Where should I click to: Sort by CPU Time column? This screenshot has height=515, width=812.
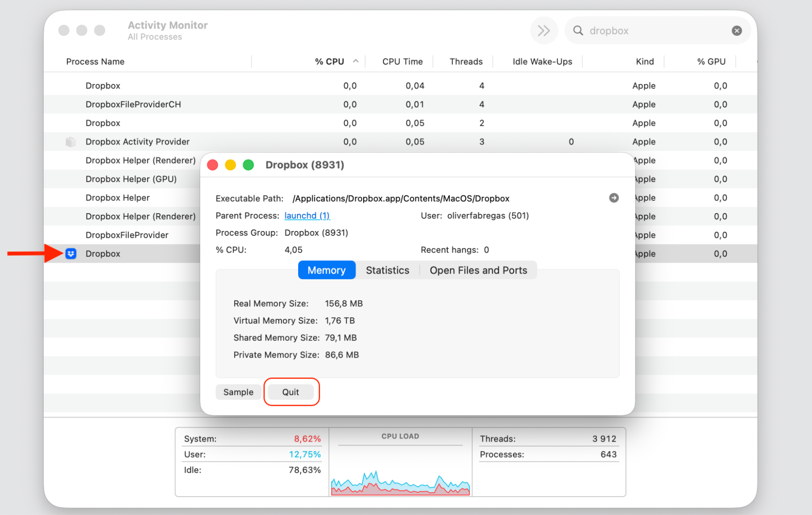(x=402, y=61)
